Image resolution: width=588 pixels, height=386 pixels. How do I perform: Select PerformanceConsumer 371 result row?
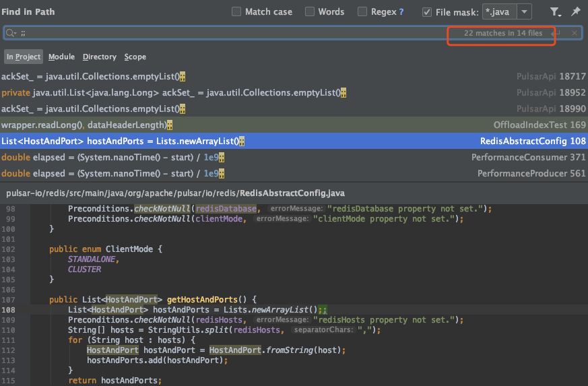click(294, 157)
